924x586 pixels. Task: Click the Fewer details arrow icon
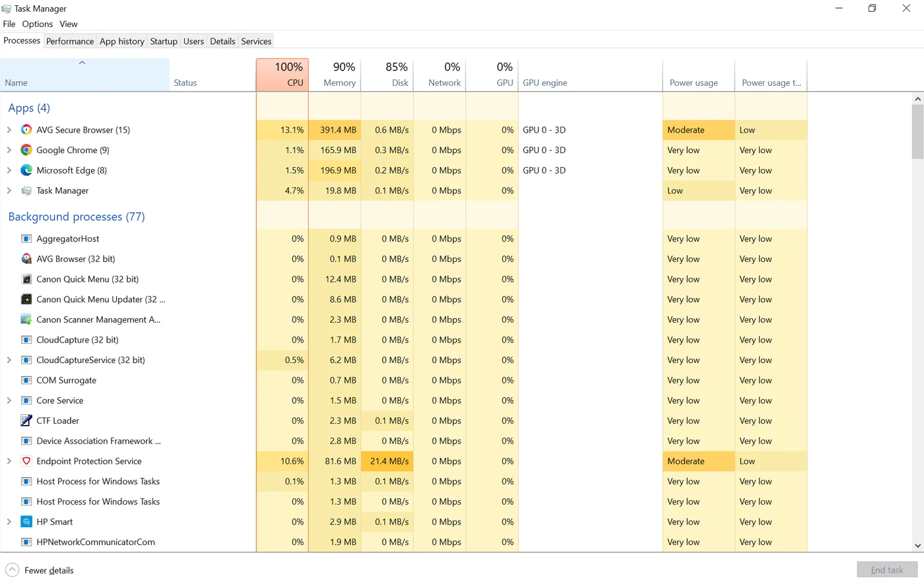coord(12,570)
